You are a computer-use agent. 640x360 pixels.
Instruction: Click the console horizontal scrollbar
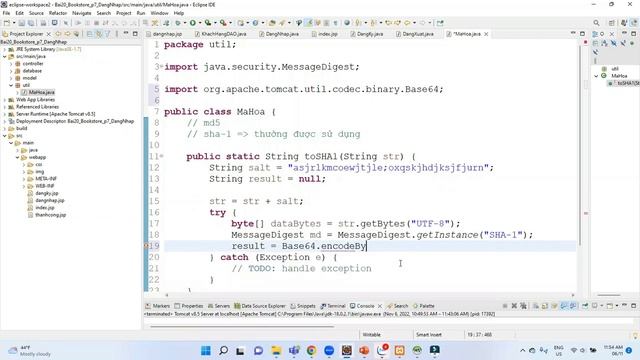[x=242, y=326]
